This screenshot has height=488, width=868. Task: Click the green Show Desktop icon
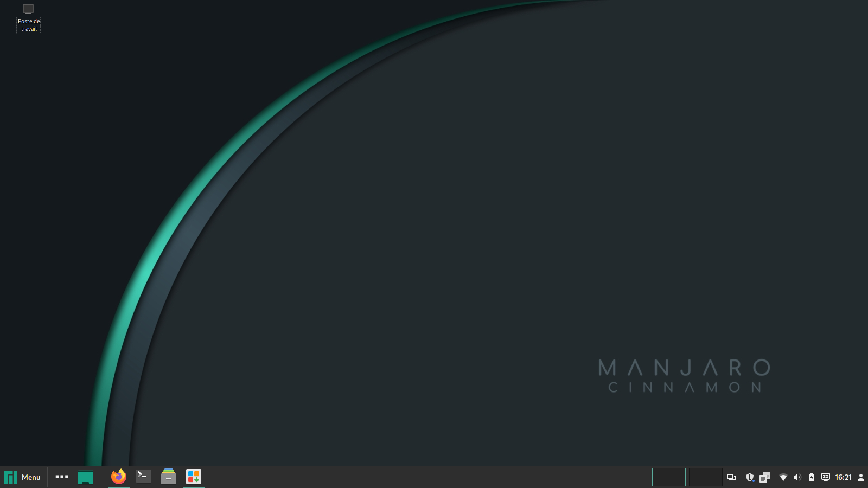coord(86,478)
